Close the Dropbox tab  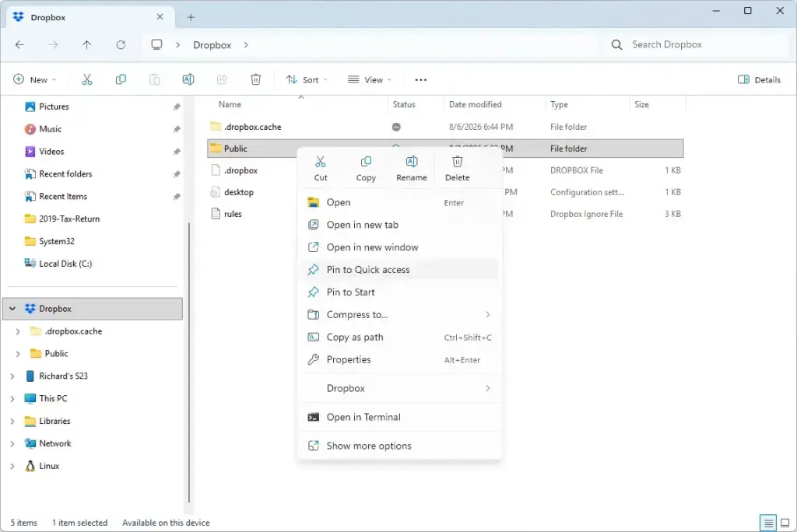click(x=160, y=17)
